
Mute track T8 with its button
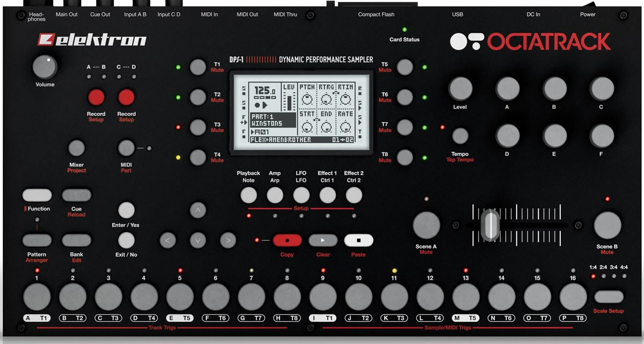pos(405,157)
